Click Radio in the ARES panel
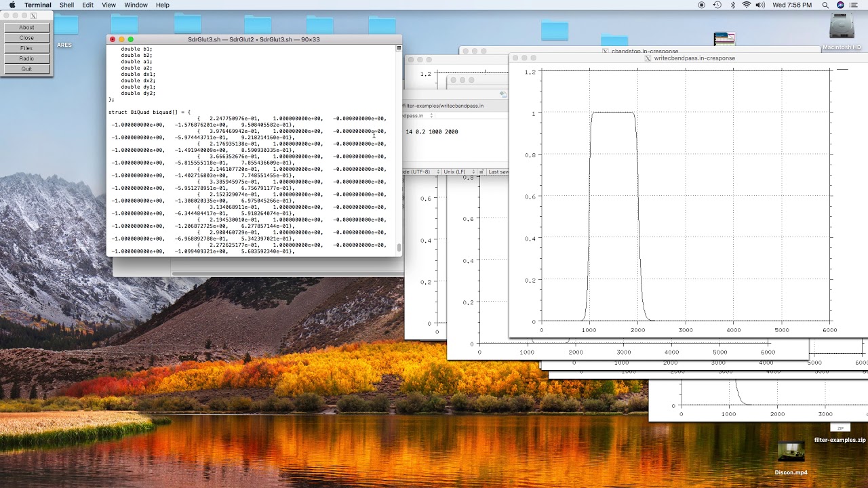The width and height of the screenshot is (868, 488). pos(26,59)
